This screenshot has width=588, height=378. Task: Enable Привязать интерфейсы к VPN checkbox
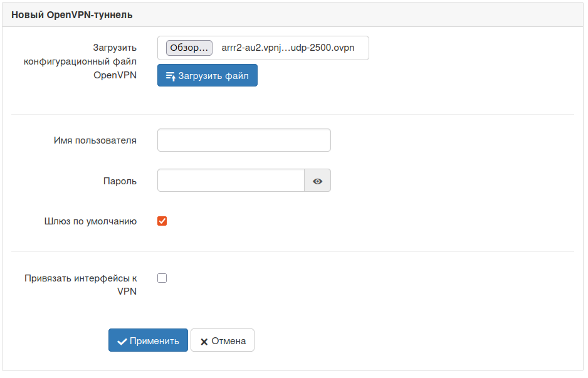click(x=162, y=278)
